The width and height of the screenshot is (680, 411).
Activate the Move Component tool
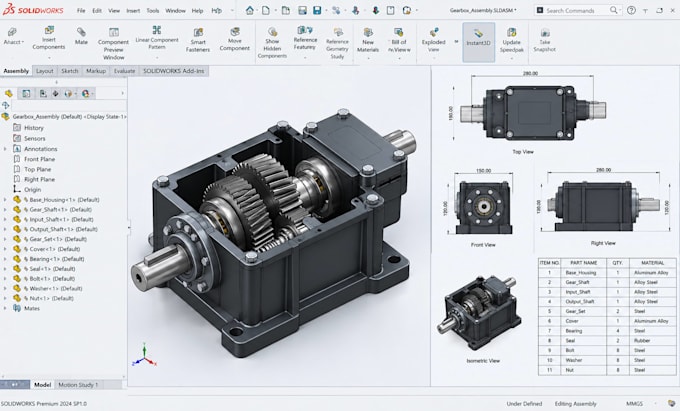click(x=235, y=39)
